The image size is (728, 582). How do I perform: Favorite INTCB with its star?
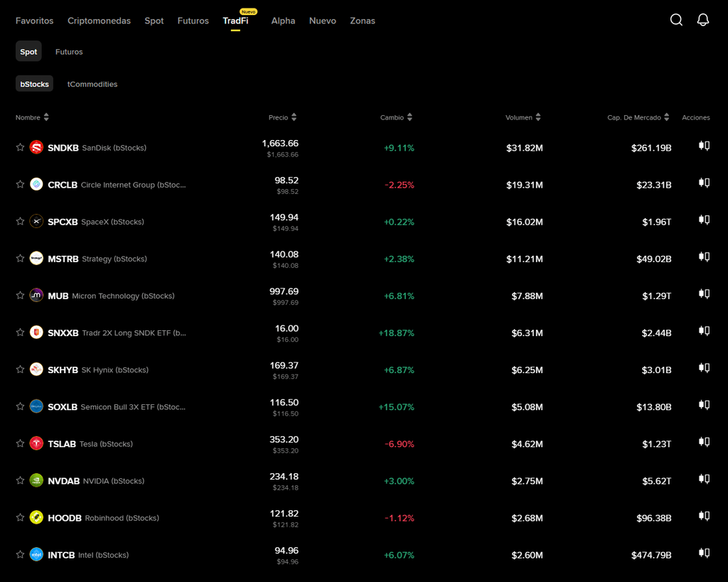click(20, 554)
